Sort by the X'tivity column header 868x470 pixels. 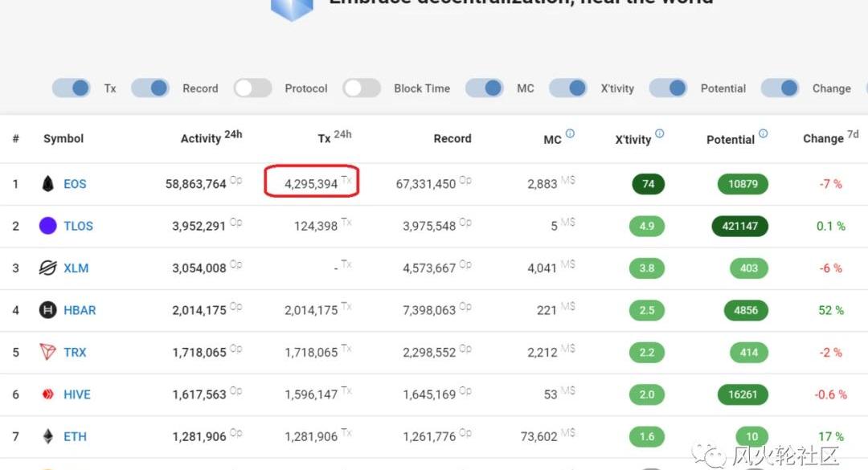pos(633,140)
